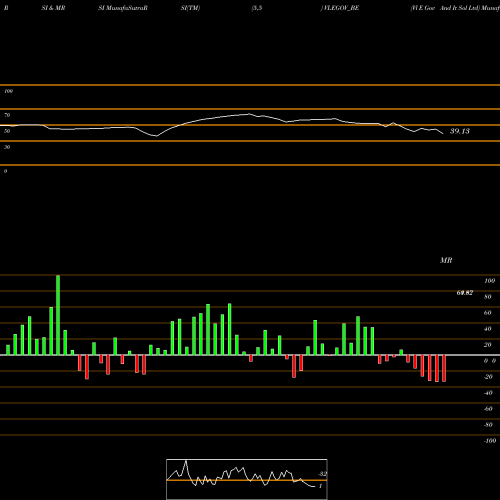Click the -100 label on MR axis
This screenshot has width=500, height=500.
pyautogui.click(x=490, y=441)
